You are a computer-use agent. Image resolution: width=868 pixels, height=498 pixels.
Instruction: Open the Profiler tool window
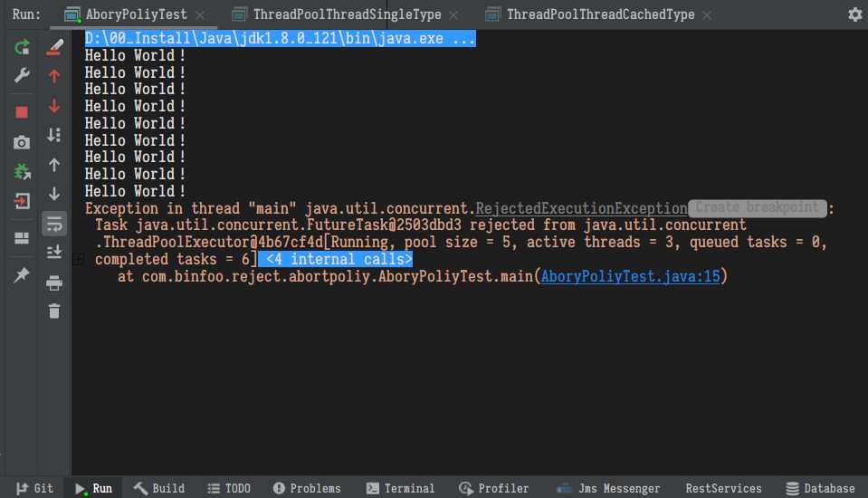[x=494, y=488]
